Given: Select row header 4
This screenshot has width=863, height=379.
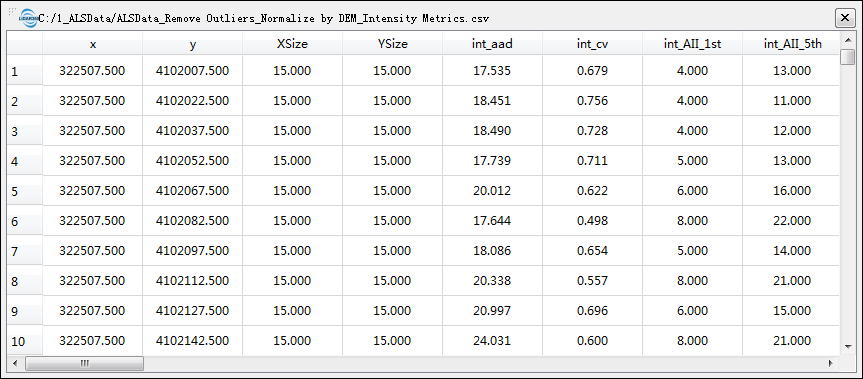Looking at the screenshot, I should point(25,161).
